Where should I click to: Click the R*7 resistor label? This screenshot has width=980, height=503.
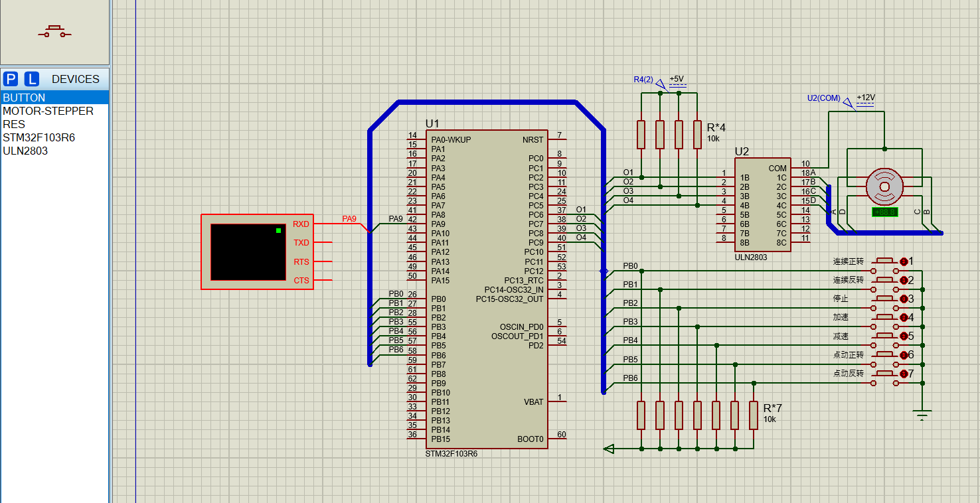772,408
